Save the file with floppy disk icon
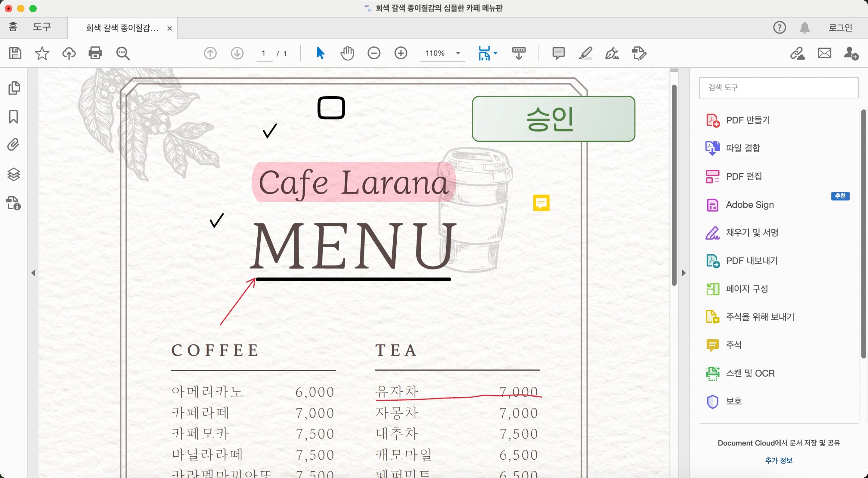Viewport: 868px width, 478px height. click(x=15, y=53)
